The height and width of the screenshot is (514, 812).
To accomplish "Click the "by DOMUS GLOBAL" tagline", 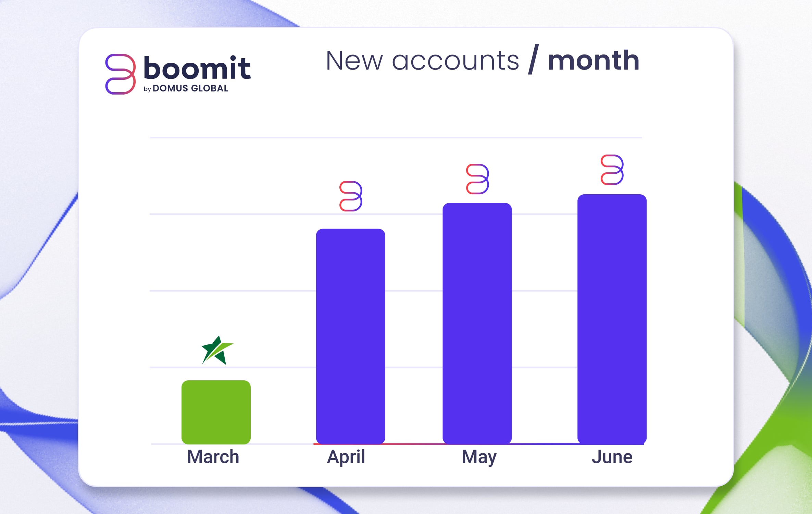I will click(x=186, y=88).
